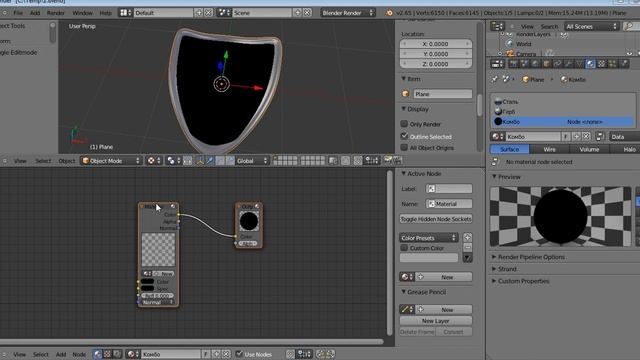Viewport: 640px width, 360px height.
Task: Click the black Color swatch on Material node
Action: (x=147, y=282)
